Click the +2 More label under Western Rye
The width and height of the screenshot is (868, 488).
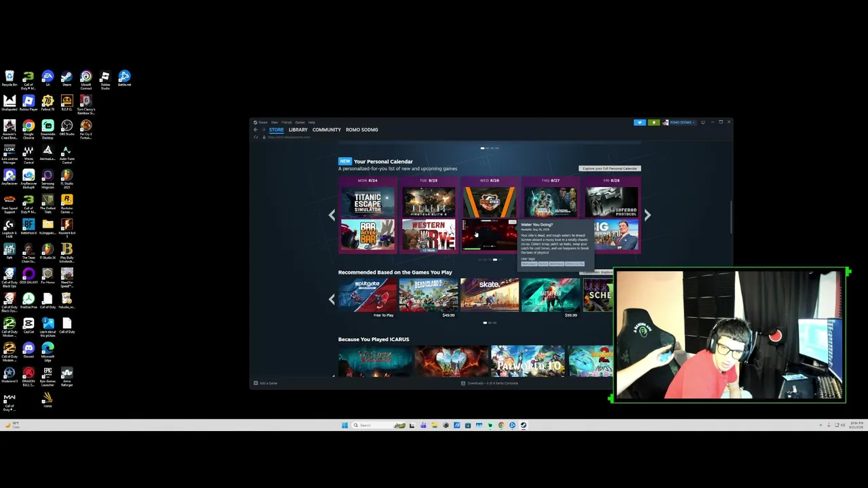429,250
